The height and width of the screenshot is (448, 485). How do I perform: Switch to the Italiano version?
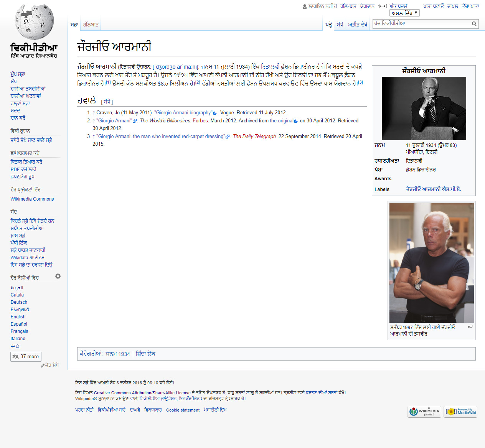pos(18,339)
